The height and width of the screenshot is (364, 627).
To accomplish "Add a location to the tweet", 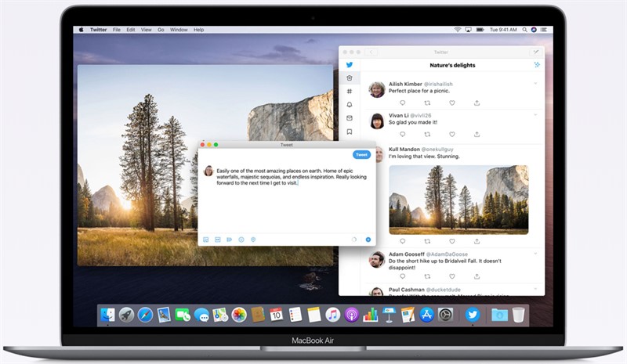I will pos(253,240).
